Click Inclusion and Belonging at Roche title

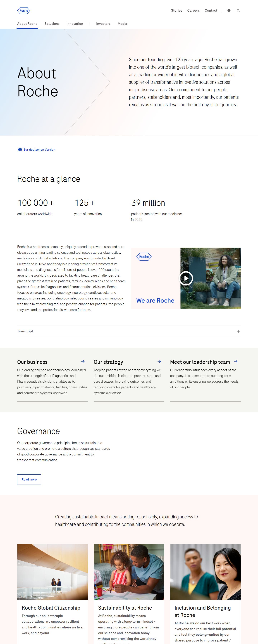[x=203, y=611]
